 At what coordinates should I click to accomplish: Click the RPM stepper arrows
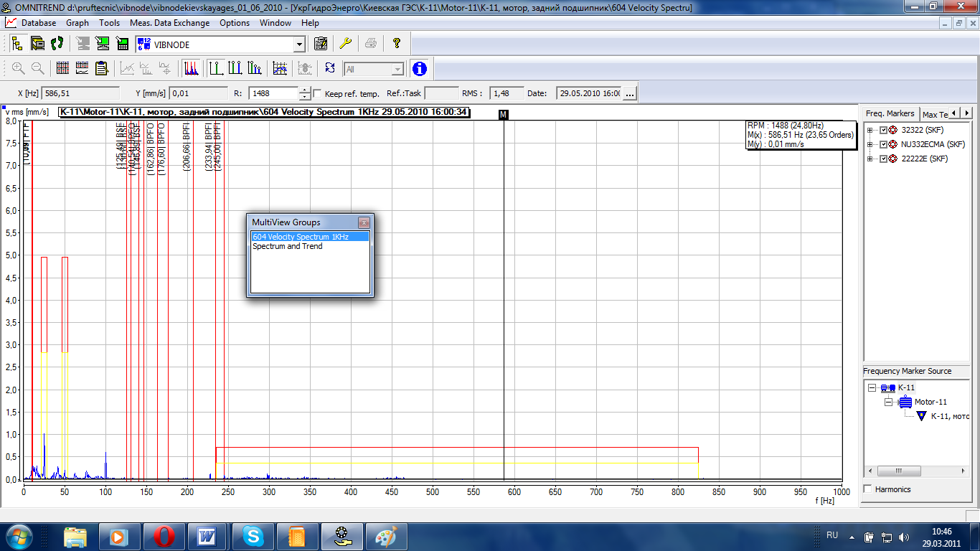[x=305, y=93]
